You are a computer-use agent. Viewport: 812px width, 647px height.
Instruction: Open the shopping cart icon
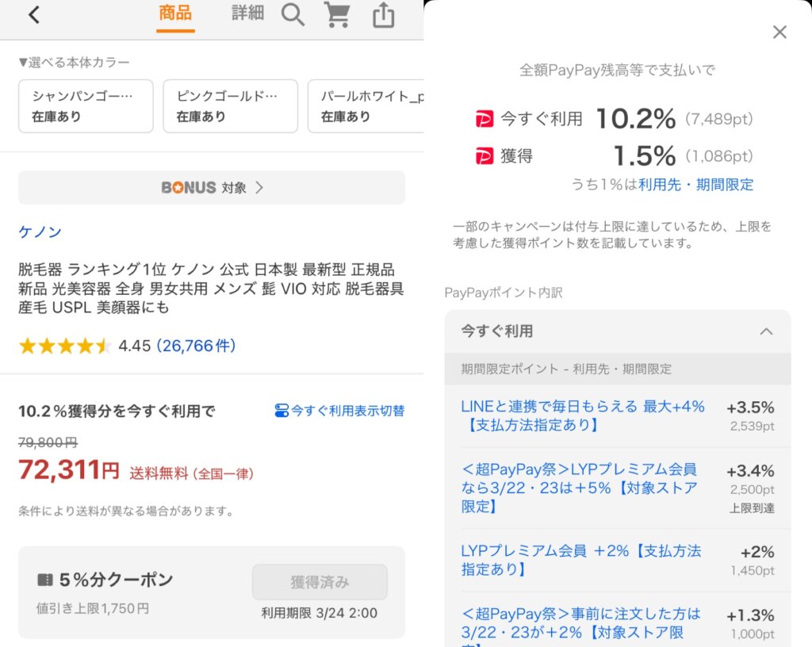pos(336,14)
